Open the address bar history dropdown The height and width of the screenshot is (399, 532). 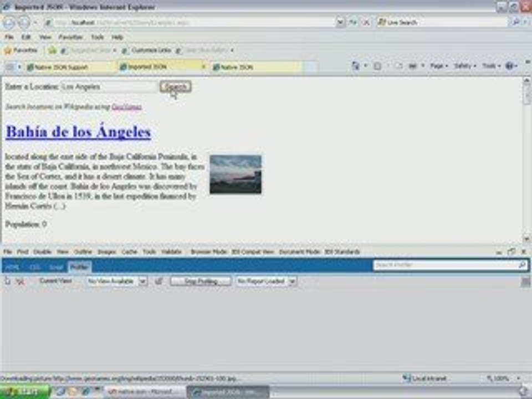click(340, 22)
